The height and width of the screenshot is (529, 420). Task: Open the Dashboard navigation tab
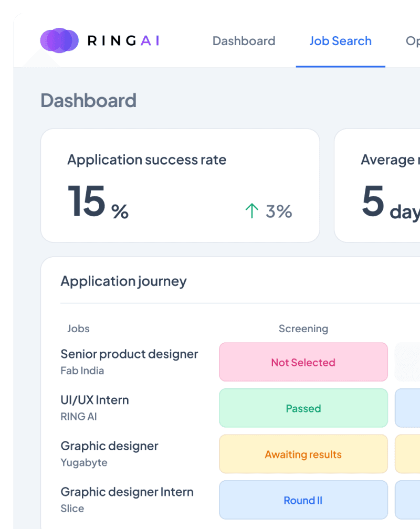point(244,41)
